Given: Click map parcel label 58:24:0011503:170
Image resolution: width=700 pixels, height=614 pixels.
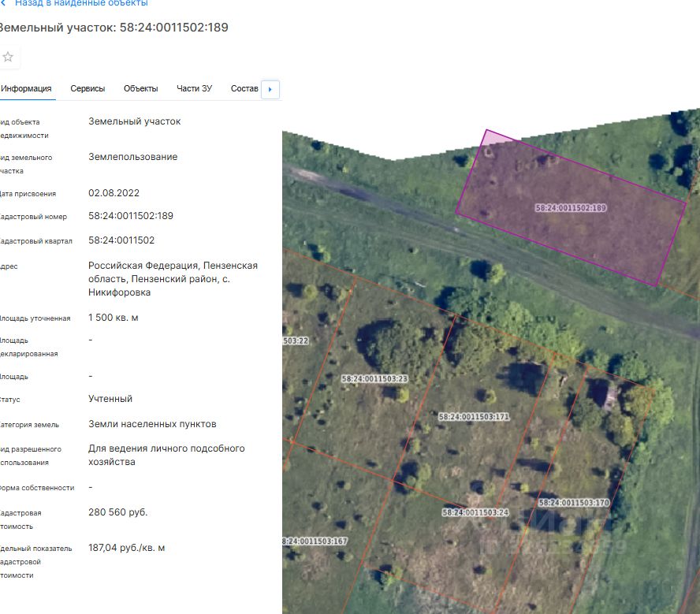Looking at the screenshot, I should click(574, 503).
